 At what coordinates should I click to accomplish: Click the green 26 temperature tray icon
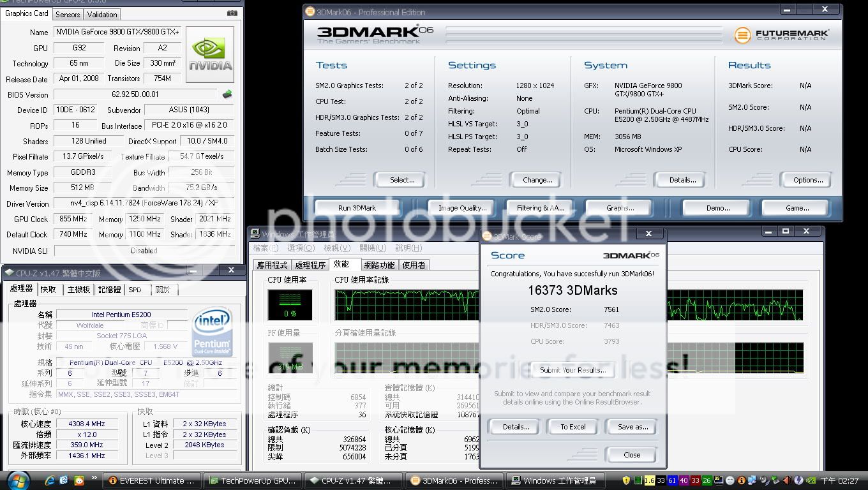click(707, 480)
